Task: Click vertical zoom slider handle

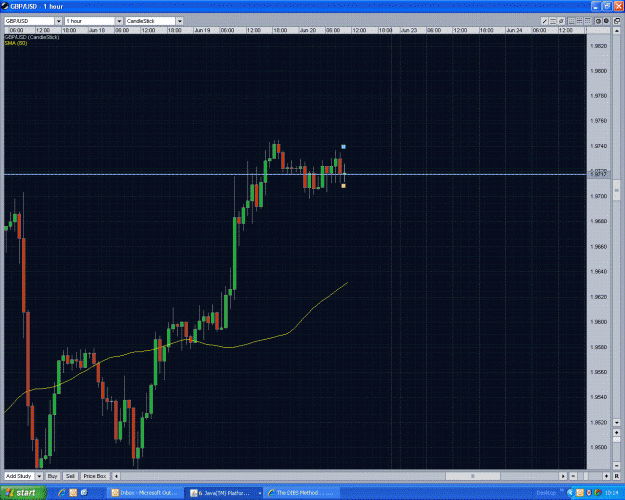Action: coord(617,439)
